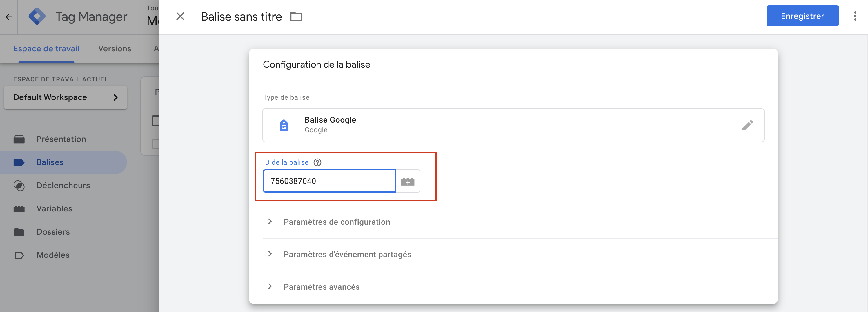The height and width of the screenshot is (312, 868).
Task: Click the folder icon beside Balise sans titre
Action: point(296,17)
